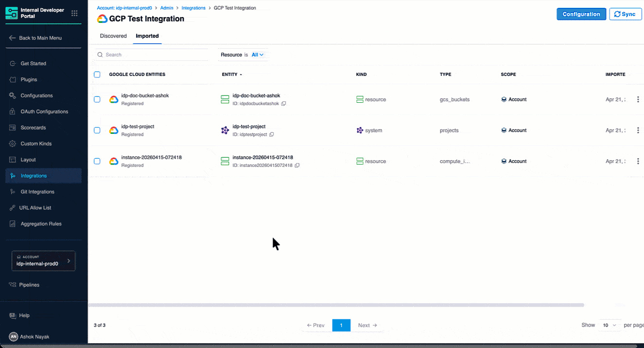Copy the idptestproject ID icon
This screenshot has width=644, height=348.
click(x=272, y=134)
